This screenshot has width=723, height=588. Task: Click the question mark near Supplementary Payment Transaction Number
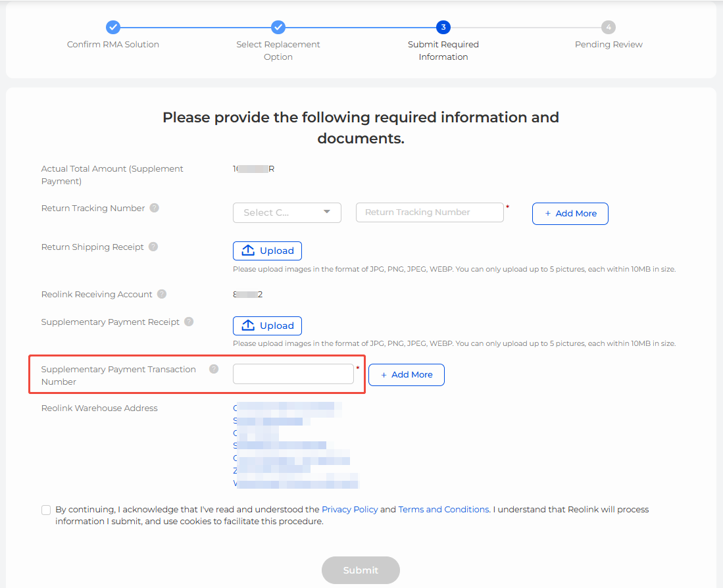213,369
